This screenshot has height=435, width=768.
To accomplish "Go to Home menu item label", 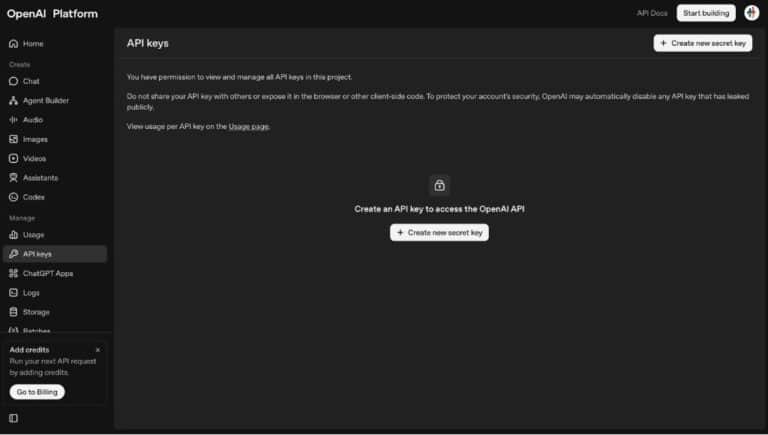I will 33,44.
